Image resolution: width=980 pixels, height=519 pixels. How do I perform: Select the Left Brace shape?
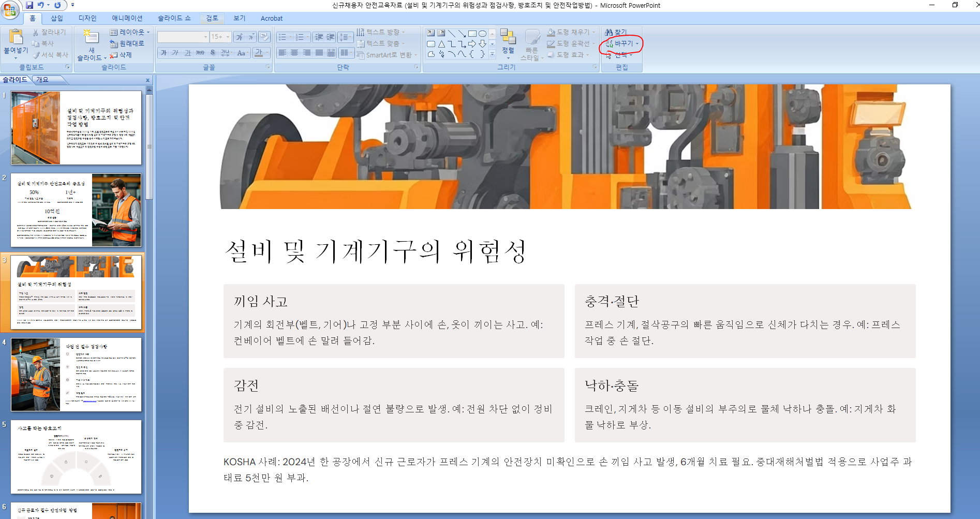472,54
